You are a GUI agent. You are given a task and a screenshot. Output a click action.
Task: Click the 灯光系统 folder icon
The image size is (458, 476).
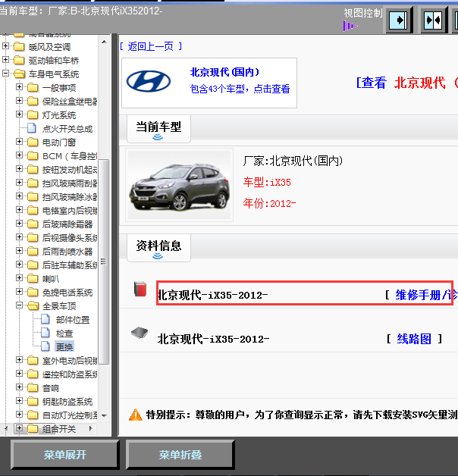pyautogui.click(x=33, y=114)
